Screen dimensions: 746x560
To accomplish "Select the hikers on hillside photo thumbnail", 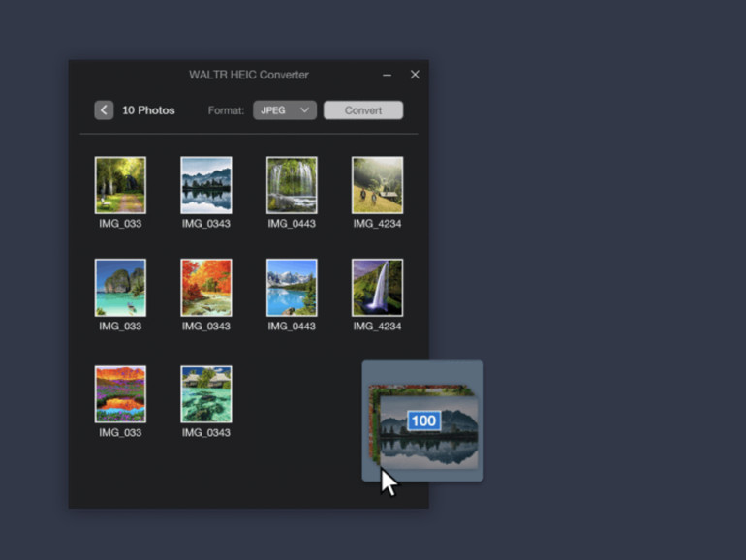I will tap(377, 185).
